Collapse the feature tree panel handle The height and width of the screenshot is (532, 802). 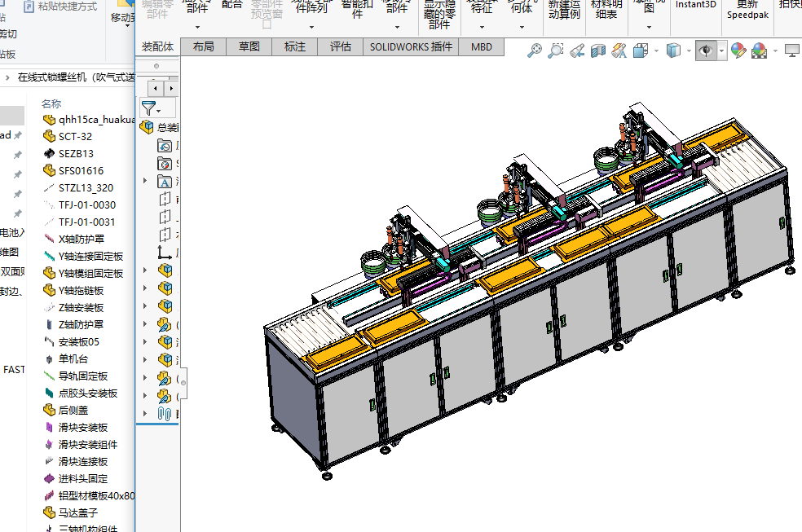coord(183,382)
